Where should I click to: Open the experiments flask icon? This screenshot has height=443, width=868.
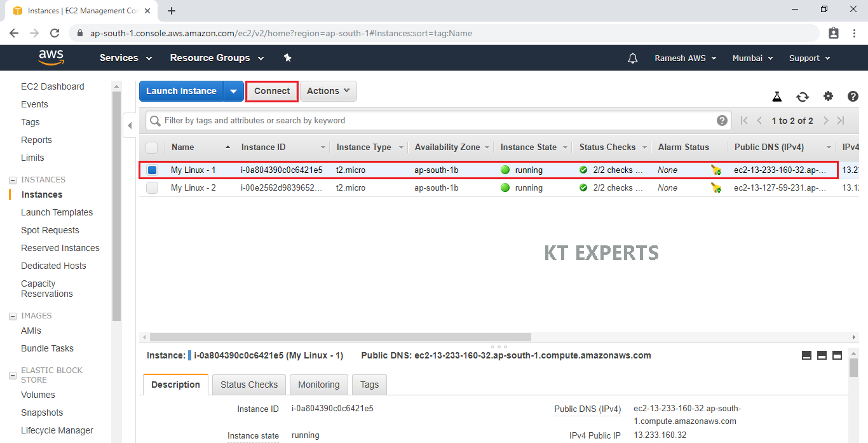coord(776,97)
